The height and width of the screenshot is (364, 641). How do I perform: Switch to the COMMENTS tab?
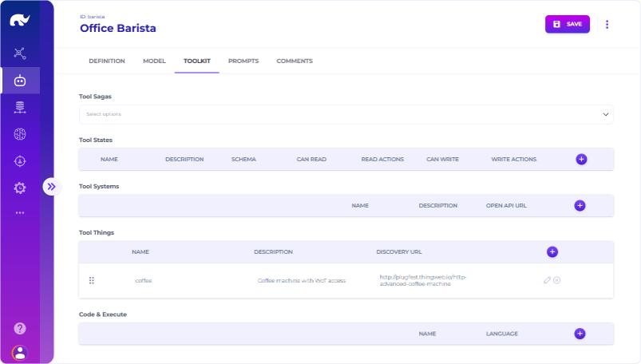pyautogui.click(x=295, y=61)
